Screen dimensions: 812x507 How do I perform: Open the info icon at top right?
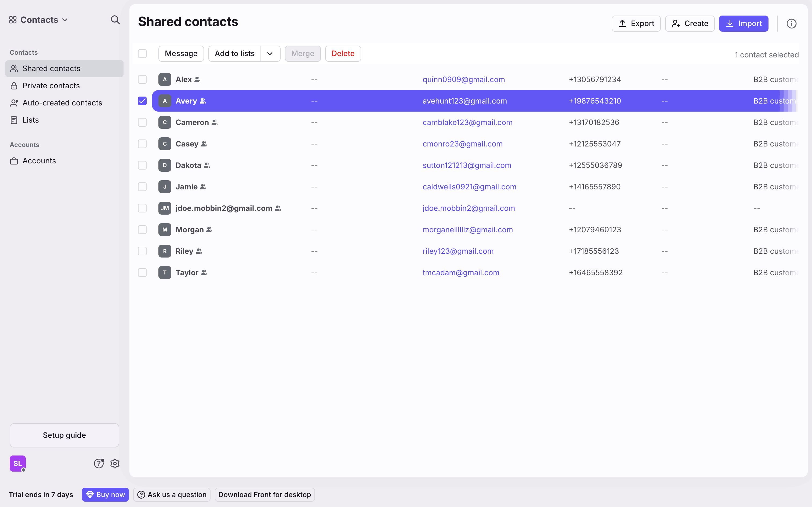point(791,24)
